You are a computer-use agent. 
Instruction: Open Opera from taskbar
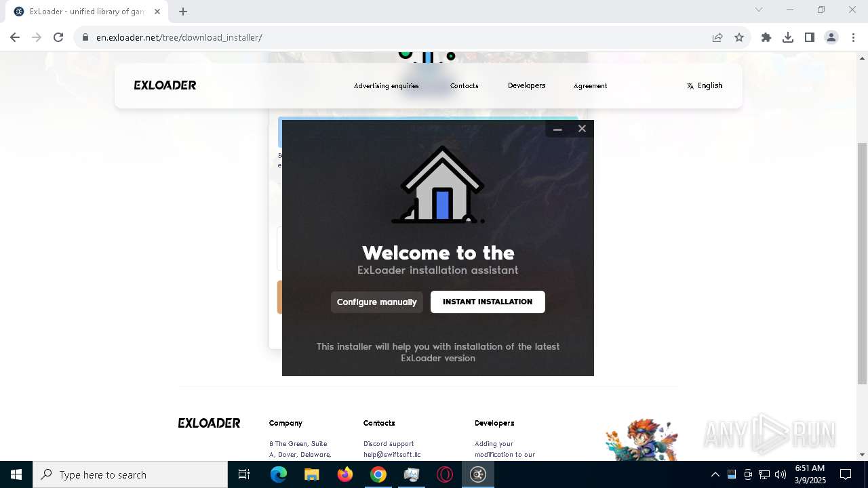[x=444, y=474]
